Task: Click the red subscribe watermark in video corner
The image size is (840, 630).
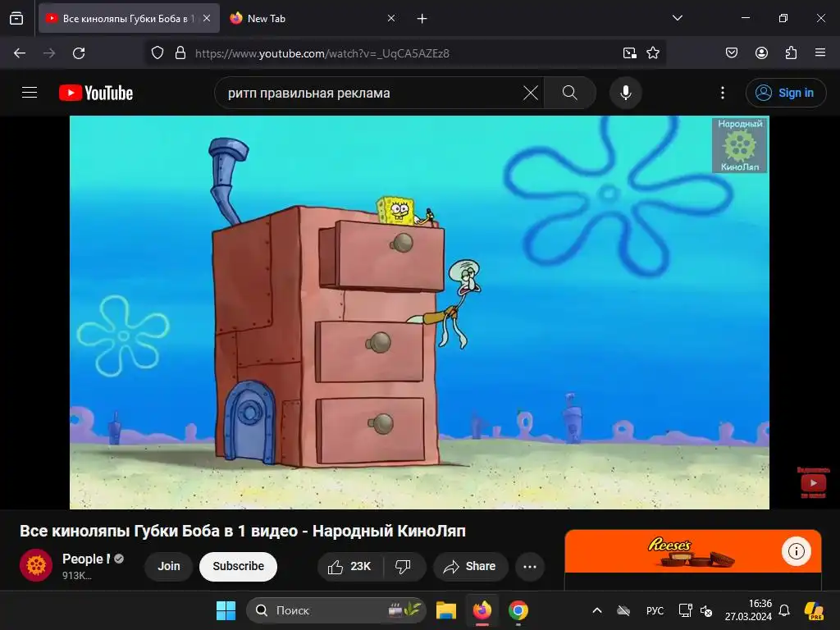Action: [813, 482]
